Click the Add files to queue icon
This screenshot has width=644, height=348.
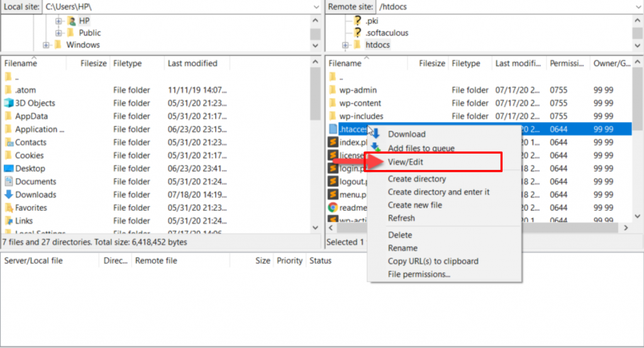pos(375,147)
